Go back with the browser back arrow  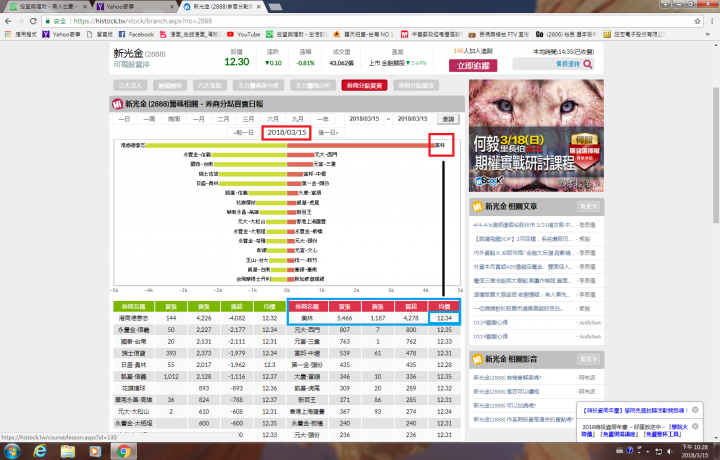click(x=8, y=21)
